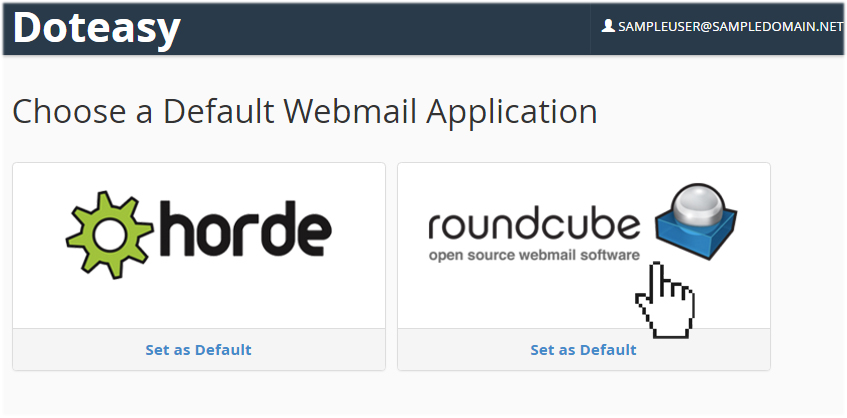
Task: Click the silver sphere atop the Roundcube cube
Action: pyautogui.click(x=700, y=204)
